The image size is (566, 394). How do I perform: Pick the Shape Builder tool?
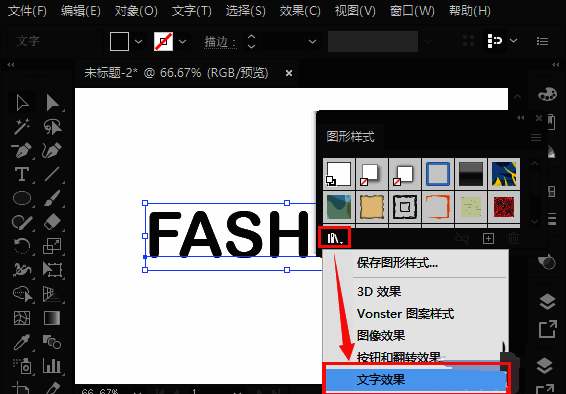click(22, 294)
